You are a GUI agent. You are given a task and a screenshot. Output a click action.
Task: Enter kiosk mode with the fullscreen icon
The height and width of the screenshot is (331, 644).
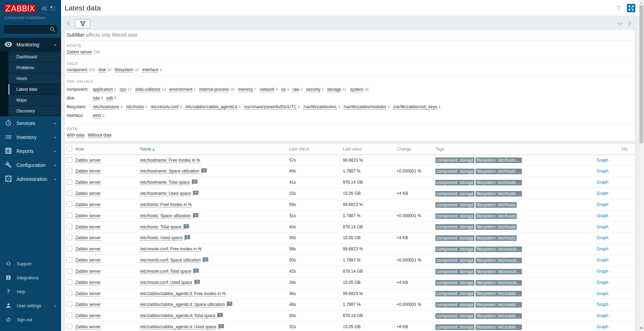point(631,8)
